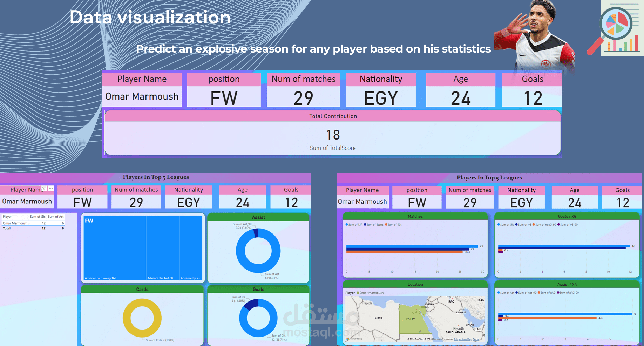Click the footballer photo beside the subtitle
Viewport: 644px width, 346px height.
point(535,37)
